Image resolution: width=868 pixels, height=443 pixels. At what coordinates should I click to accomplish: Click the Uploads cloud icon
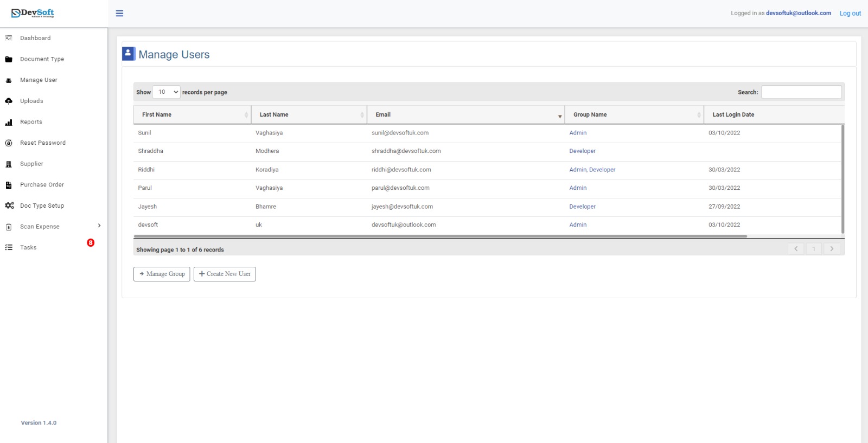(9, 101)
